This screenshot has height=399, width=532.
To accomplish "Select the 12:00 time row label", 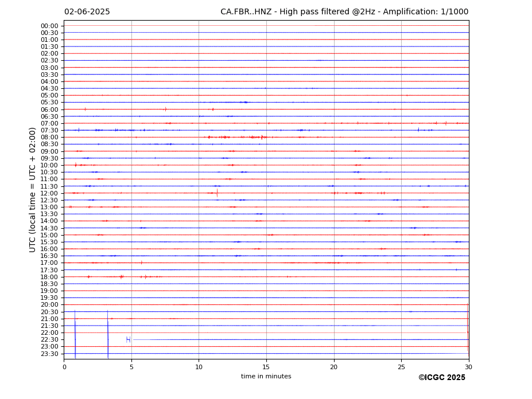I will point(49,193).
